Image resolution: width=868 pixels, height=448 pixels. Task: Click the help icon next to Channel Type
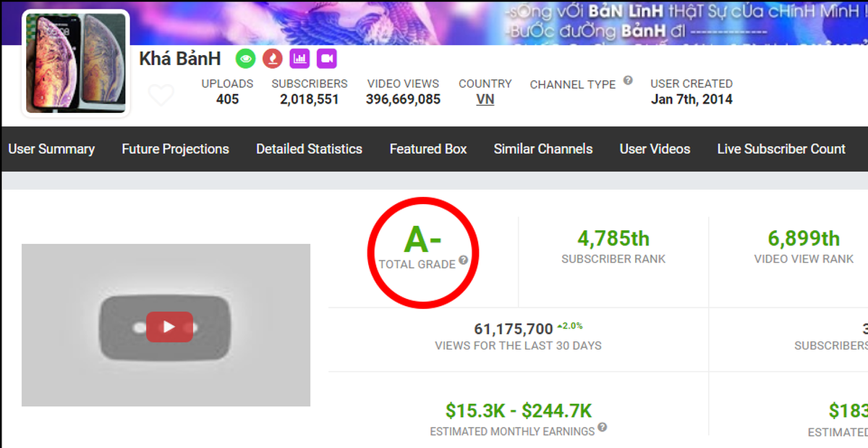tap(628, 80)
